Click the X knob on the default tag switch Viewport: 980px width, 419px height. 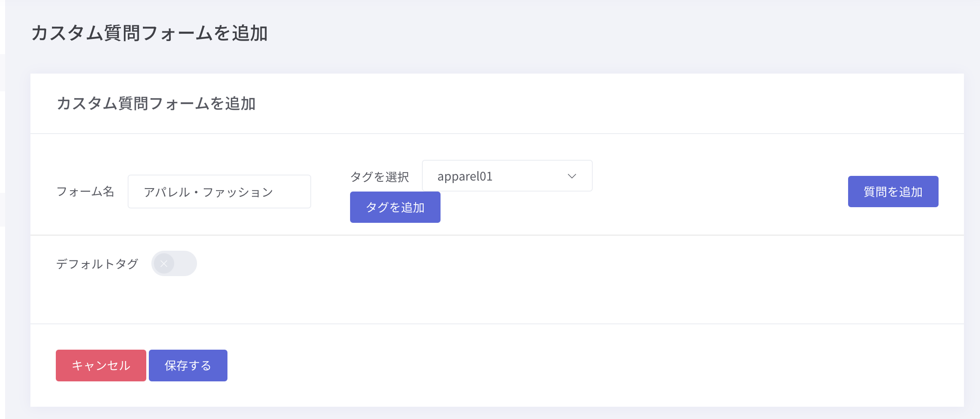pos(164,264)
